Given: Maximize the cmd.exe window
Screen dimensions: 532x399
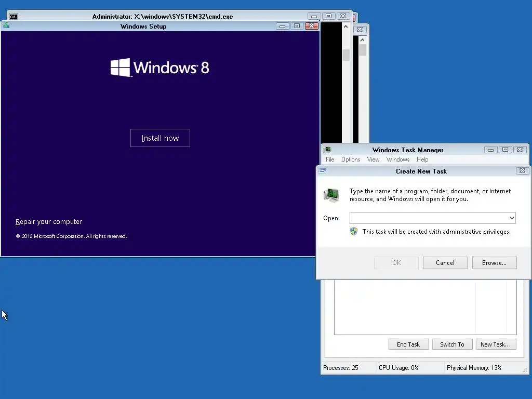Looking at the screenshot, I should 328,16.
